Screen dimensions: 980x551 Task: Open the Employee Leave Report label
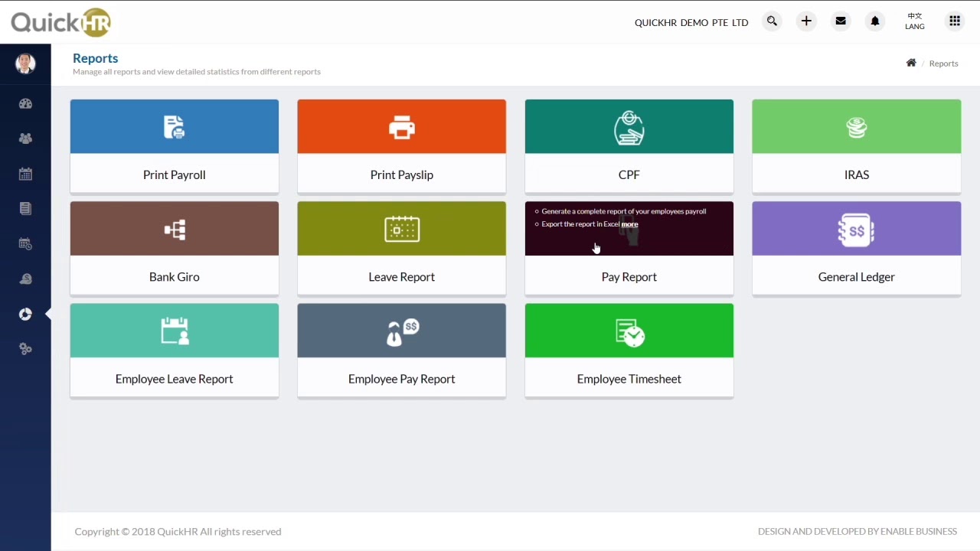[175, 379]
